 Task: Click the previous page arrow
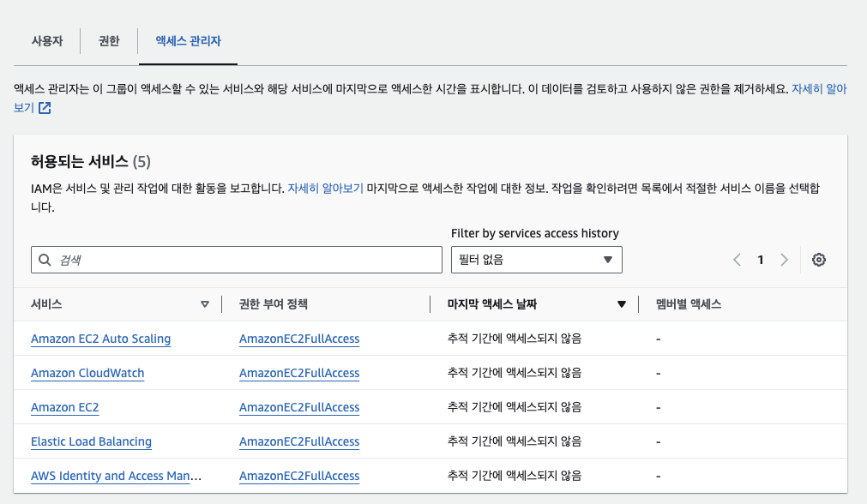click(737, 260)
